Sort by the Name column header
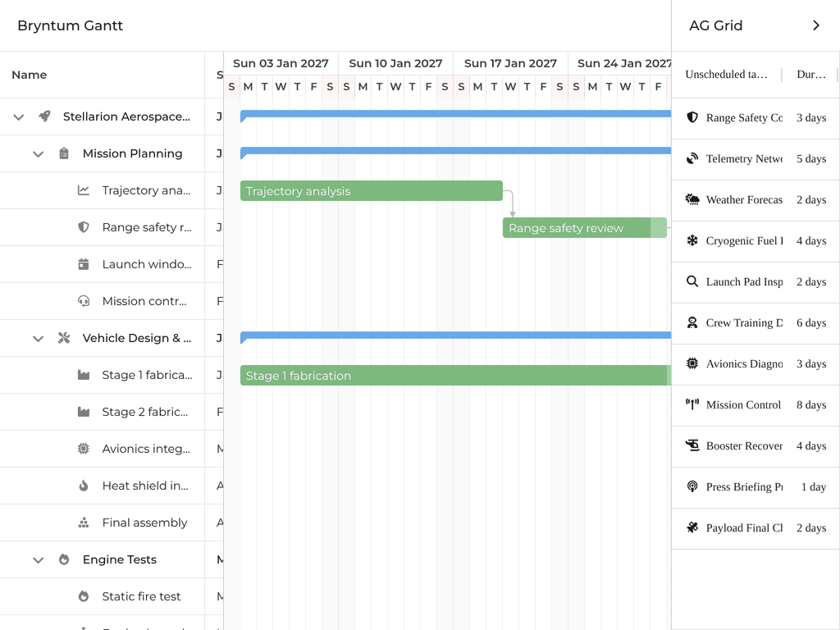 [x=103, y=75]
